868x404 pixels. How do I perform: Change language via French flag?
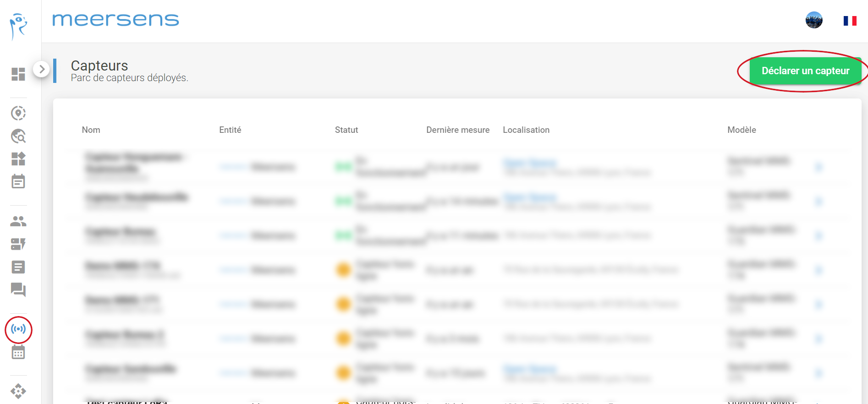[850, 21]
